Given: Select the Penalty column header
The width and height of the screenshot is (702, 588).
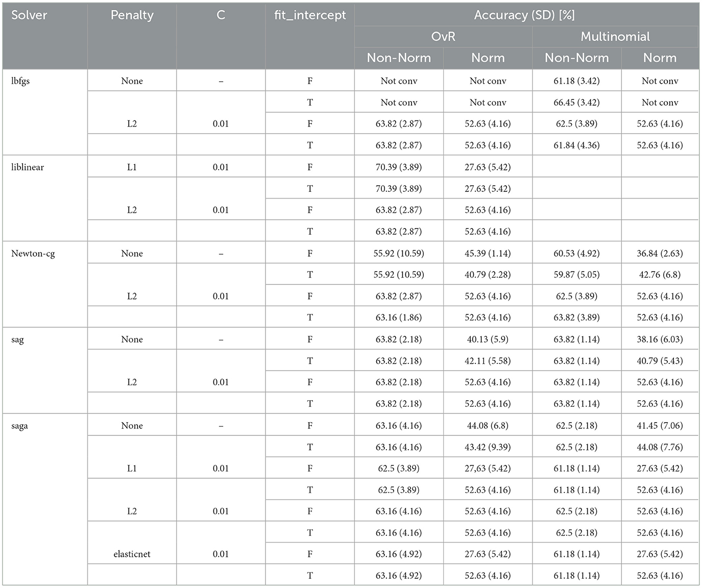Looking at the screenshot, I should pos(132,15).
